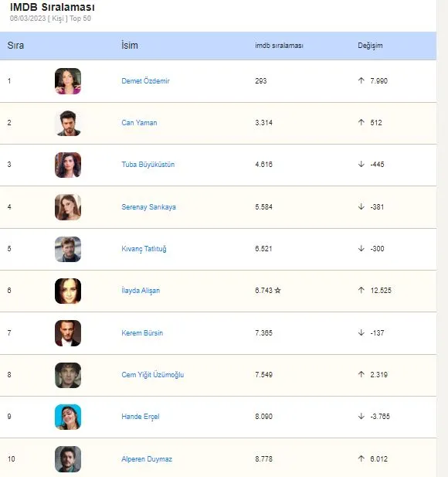Open Cem Yiğit Üzümoğlu's thumbnail

click(68, 375)
